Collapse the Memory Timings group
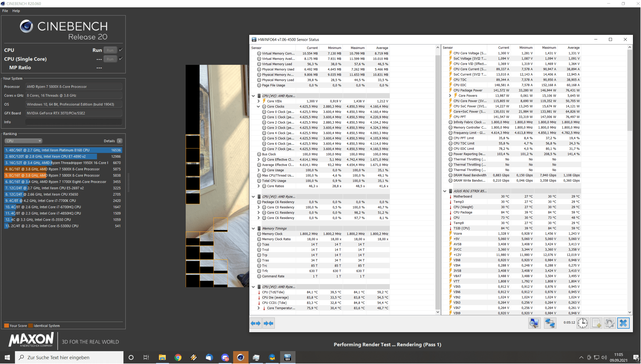 (253, 229)
